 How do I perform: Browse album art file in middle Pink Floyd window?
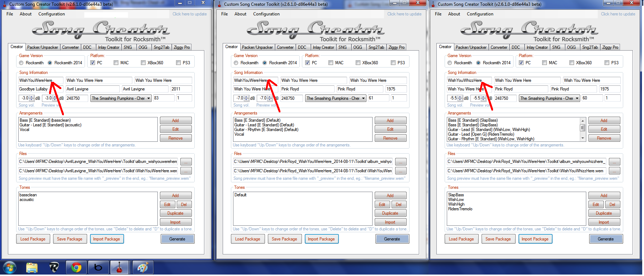click(401, 162)
